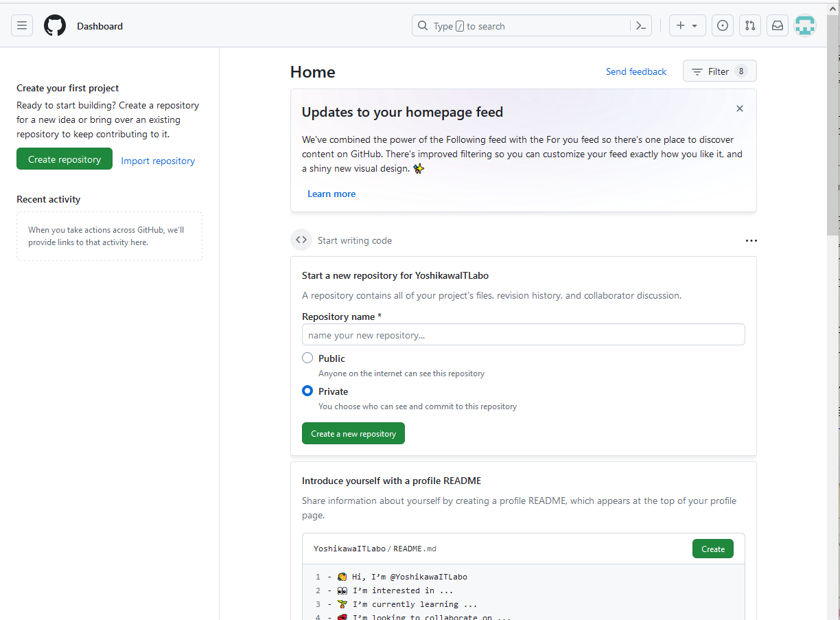The image size is (840, 620).
Task: Click the Create repository sidebar button
Action: tap(65, 159)
